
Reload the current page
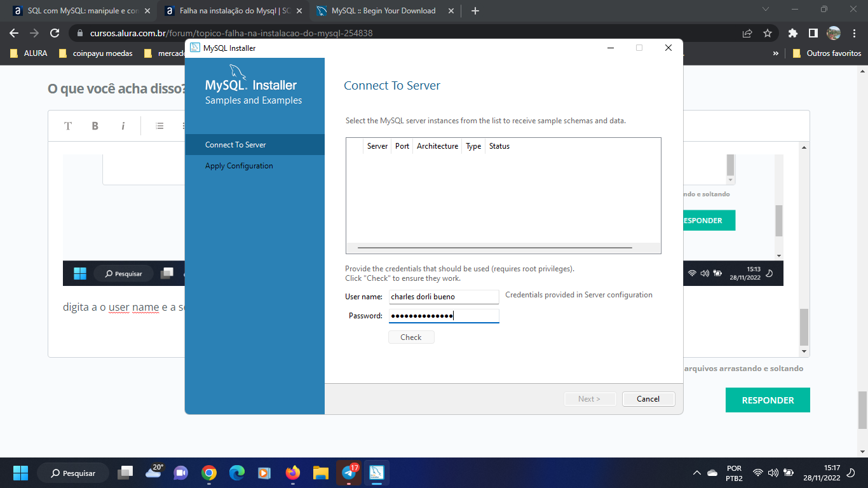pos(55,33)
